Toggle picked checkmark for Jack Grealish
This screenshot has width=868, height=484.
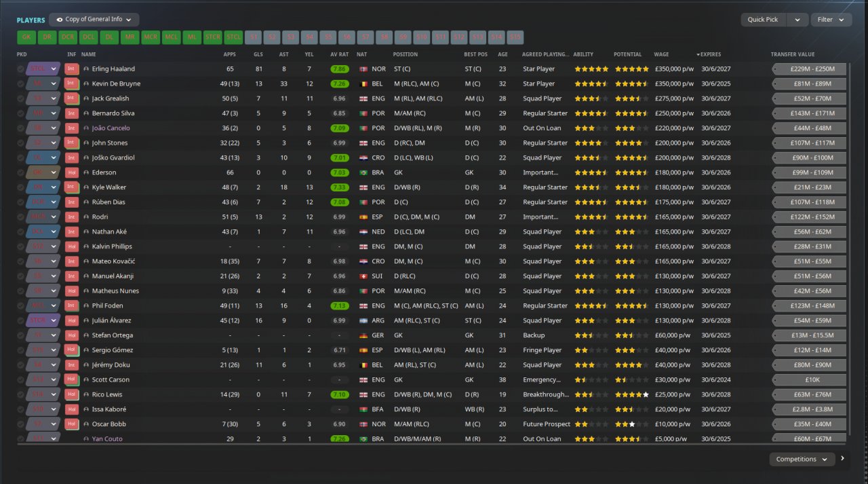[x=20, y=98]
